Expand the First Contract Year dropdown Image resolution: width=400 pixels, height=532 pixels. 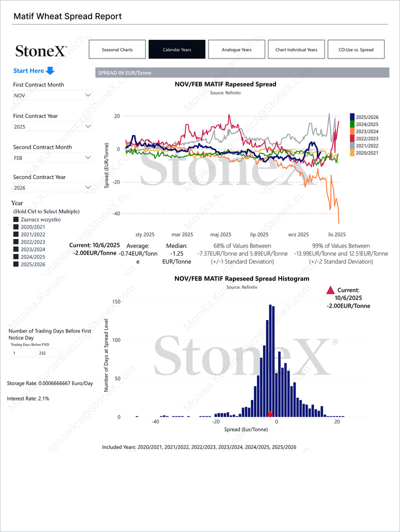52,126
